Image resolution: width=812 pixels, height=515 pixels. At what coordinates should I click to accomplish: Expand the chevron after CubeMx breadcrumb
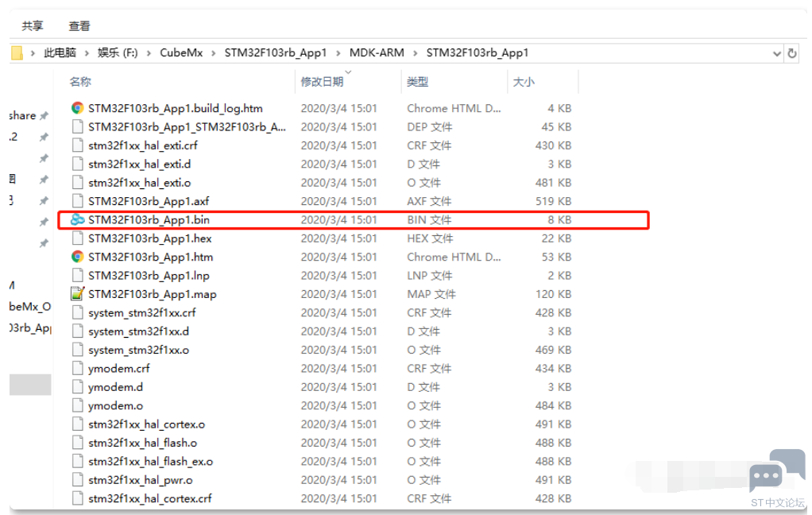tap(214, 53)
